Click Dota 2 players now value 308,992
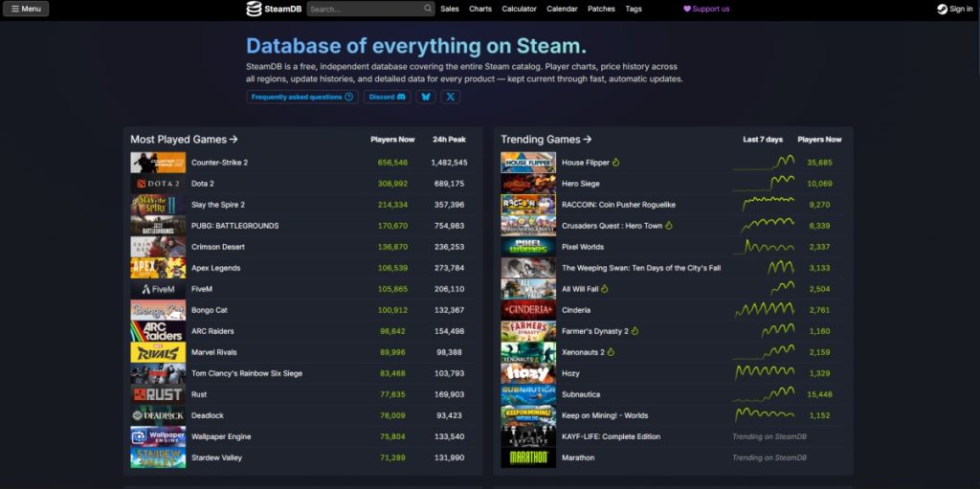 [392, 184]
